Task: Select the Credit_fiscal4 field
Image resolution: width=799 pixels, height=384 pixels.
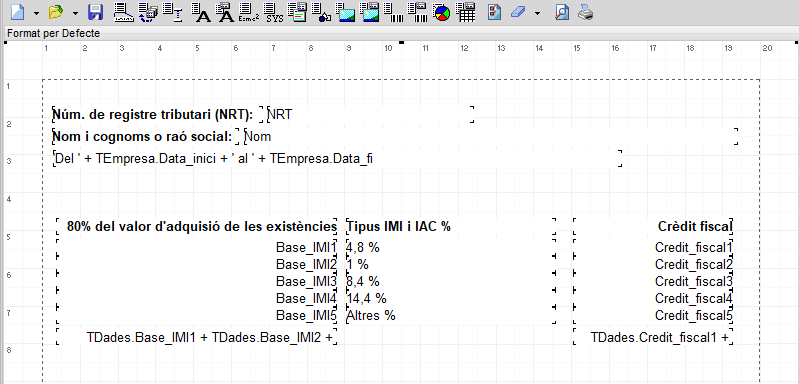Action: [x=653, y=298]
